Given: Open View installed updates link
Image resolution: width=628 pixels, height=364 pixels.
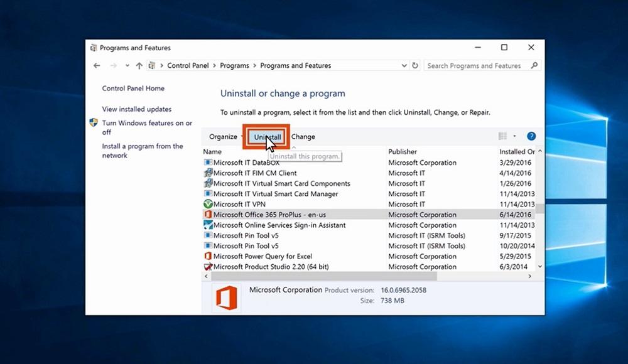Looking at the screenshot, I should 137,109.
